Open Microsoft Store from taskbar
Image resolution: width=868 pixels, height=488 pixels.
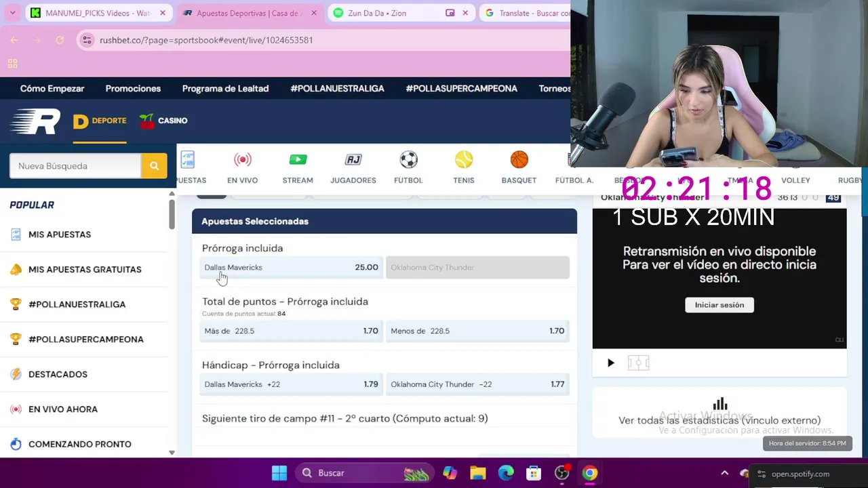pos(534,473)
